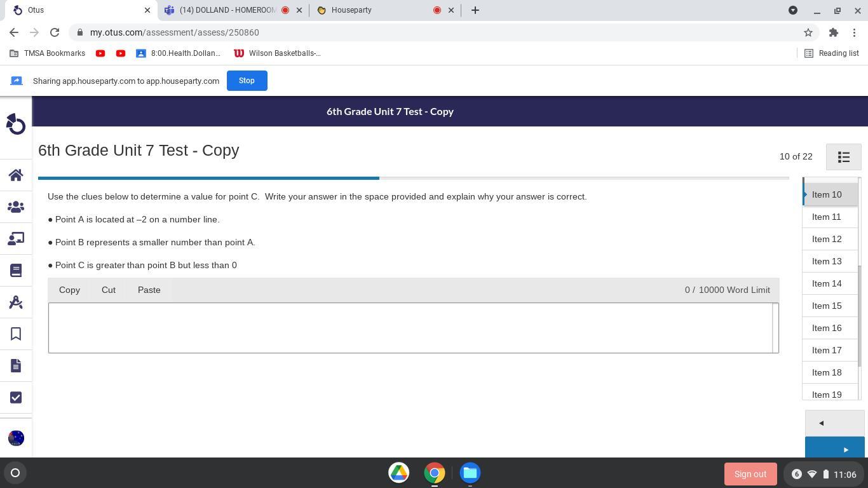Click the sharing screen indicator icon
Image resolution: width=868 pixels, height=488 pixels.
pyautogui.click(x=17, y=81)
